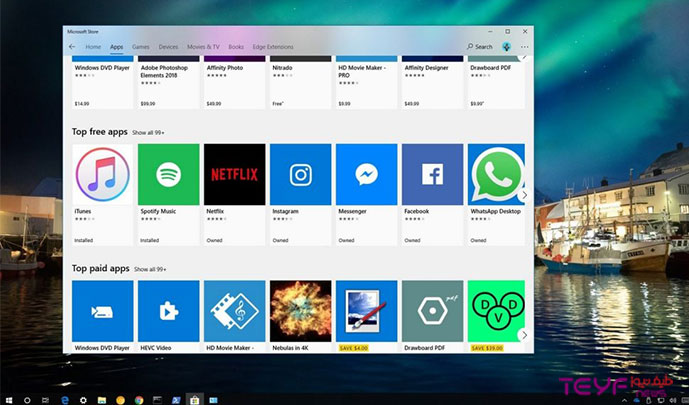Launch Google Chrome from the taskbar
Viewport: 689px width, 405px height.
tap(139, 400)
